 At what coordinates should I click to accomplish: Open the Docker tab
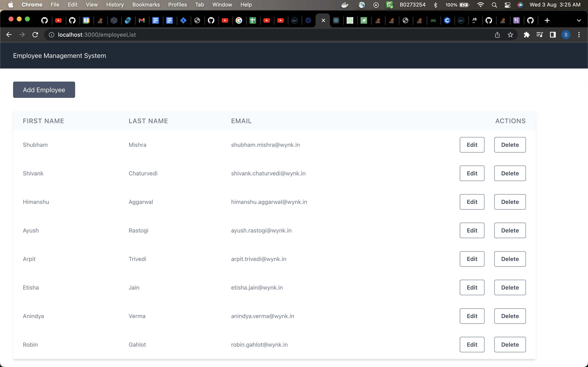click(x=294, y=20)
